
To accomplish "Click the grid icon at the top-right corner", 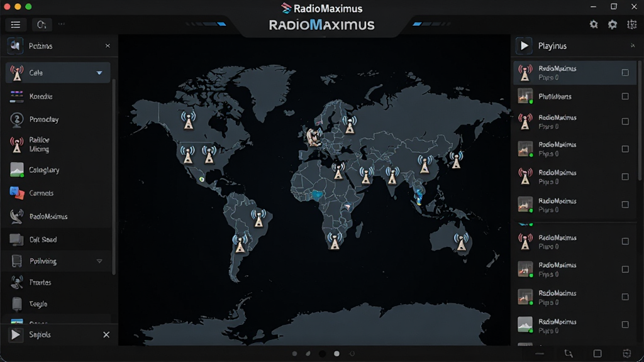I will click(x=631, y=25).
